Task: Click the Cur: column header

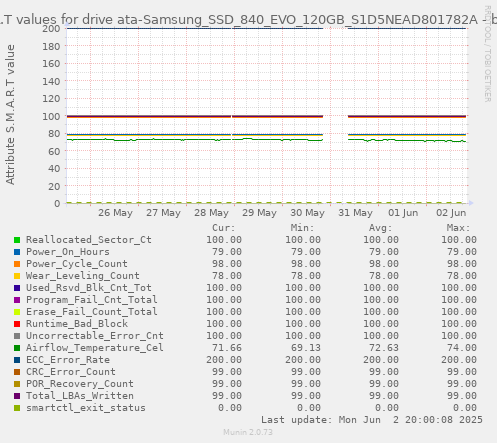Action: click(x=224, y=228)
